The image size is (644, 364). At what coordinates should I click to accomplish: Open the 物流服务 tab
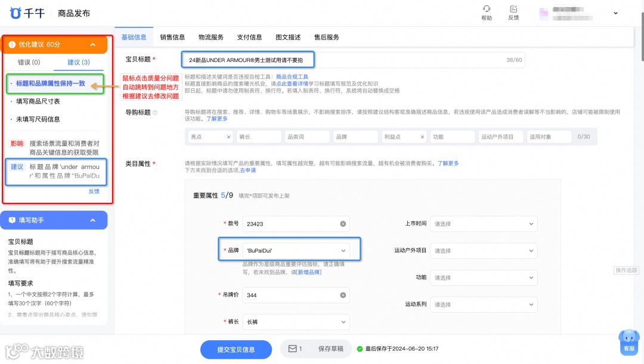click(x=210, y=37)
